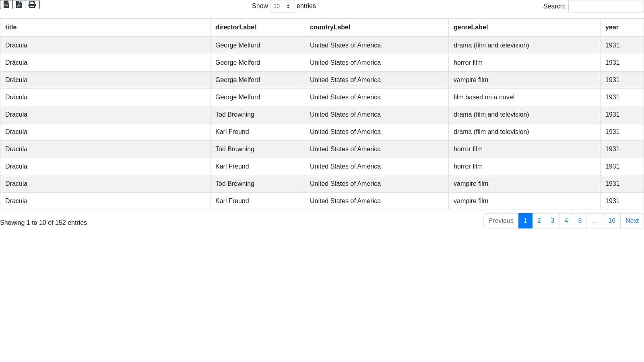644x362 pixels.
Task: Click the Previous pagination button
Action: [x=501, y=221]
